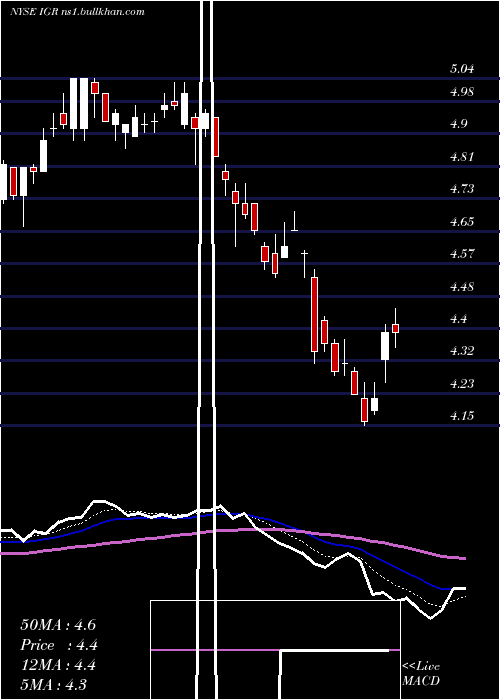Click the <<Live MACD label

coord(421,674)
